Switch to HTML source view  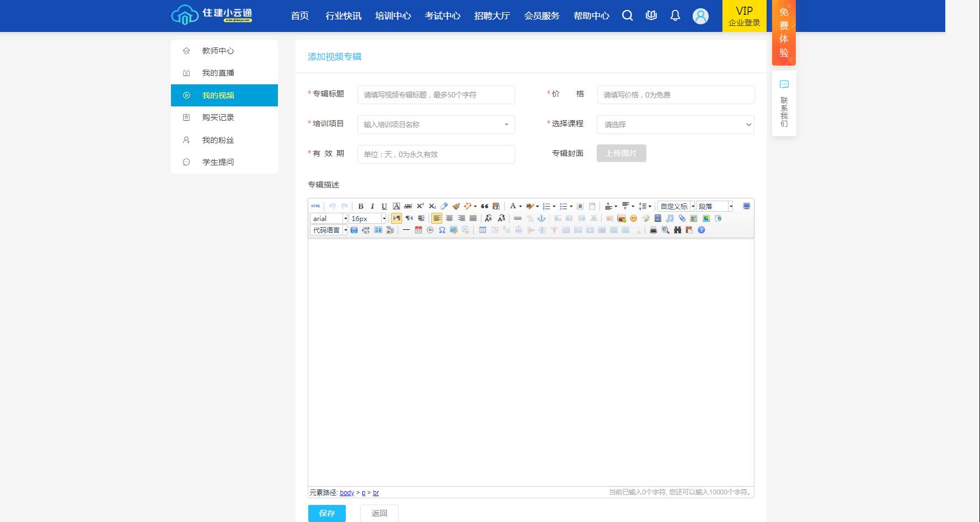click(x=315, y=206)
